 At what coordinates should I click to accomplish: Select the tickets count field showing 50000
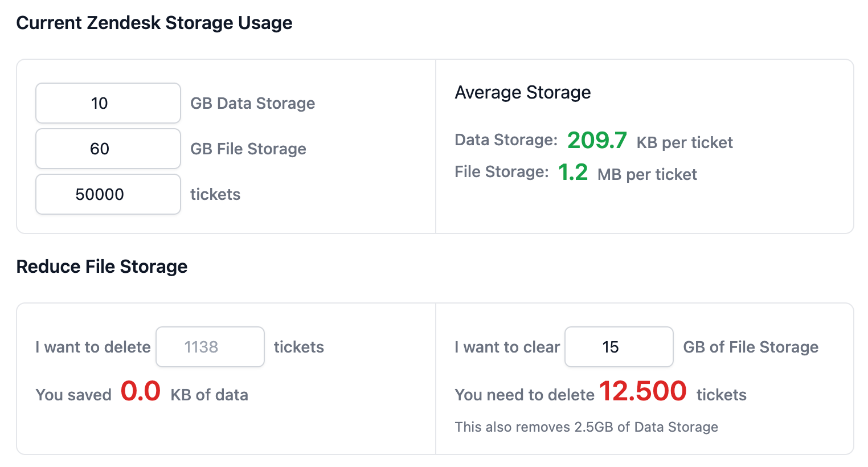pos(108,194)
